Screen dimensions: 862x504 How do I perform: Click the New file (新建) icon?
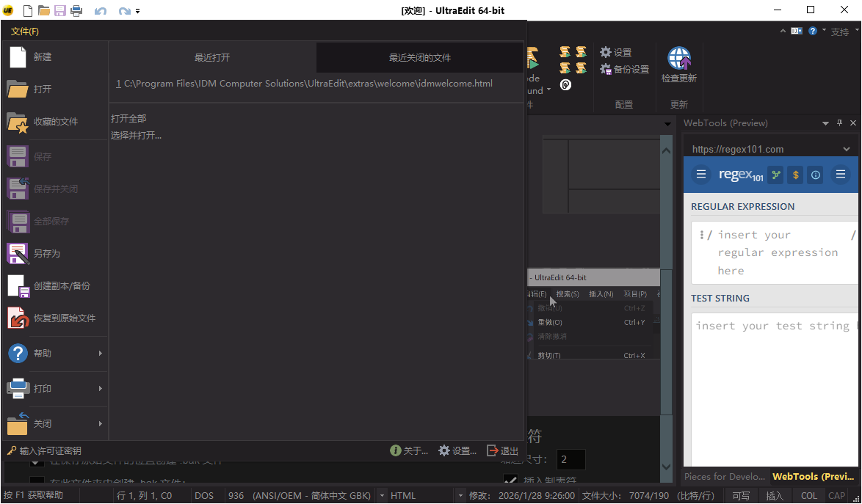18,57
